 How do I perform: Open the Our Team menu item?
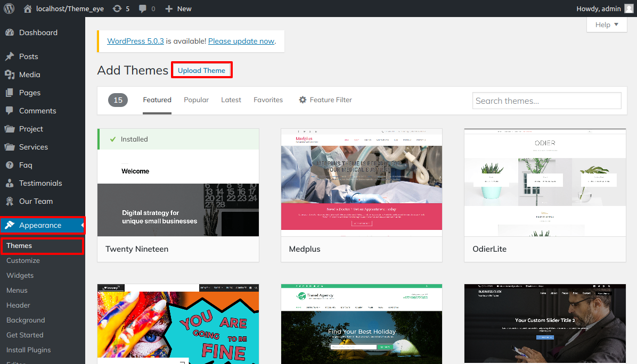tap(36, 201)
